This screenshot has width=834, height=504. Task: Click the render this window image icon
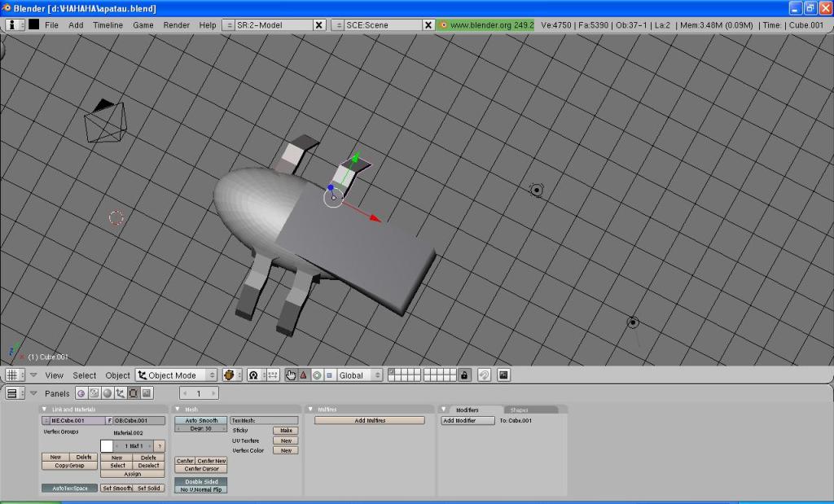(x=503, y=375)
